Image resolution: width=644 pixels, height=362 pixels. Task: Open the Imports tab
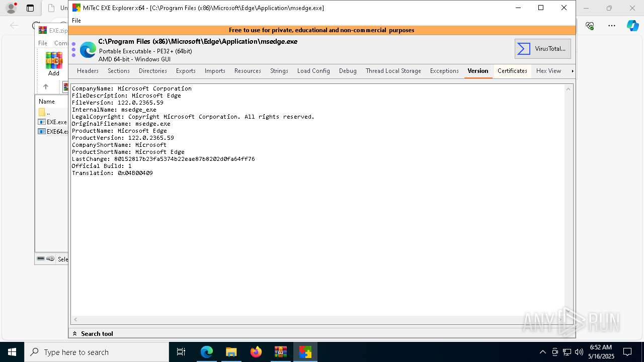(x=215, y=71)
